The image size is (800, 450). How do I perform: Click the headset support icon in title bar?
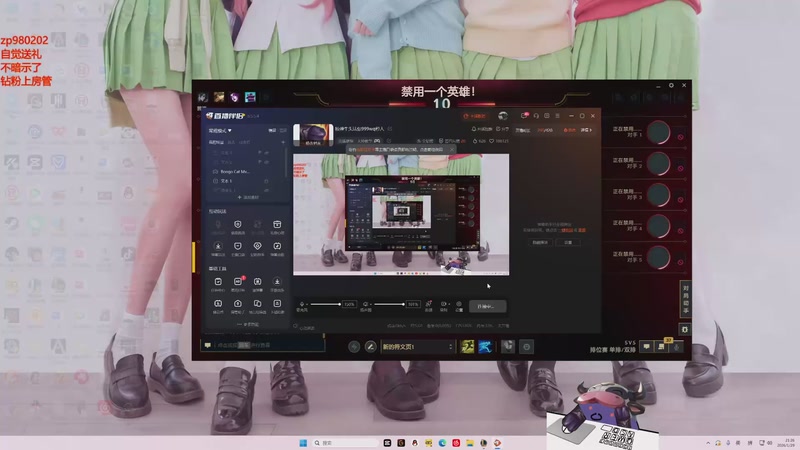(536, 116)
